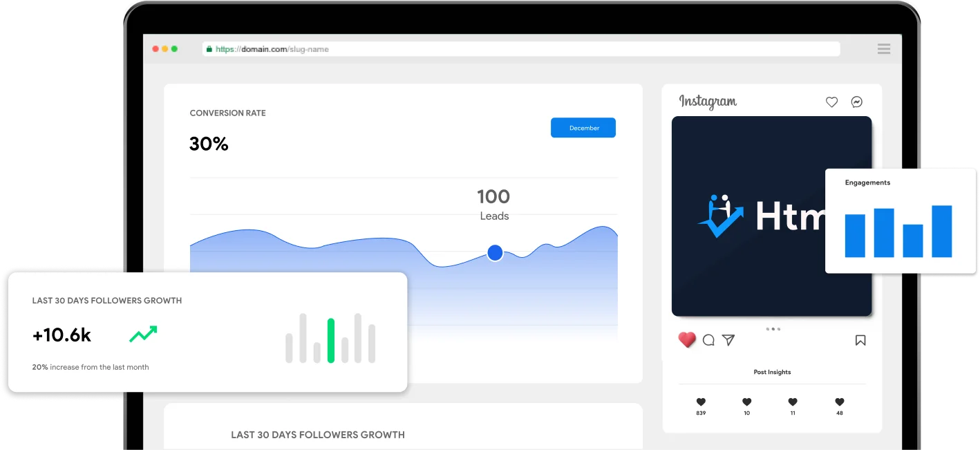Click the carousel dots under post

tap(773, 329)
